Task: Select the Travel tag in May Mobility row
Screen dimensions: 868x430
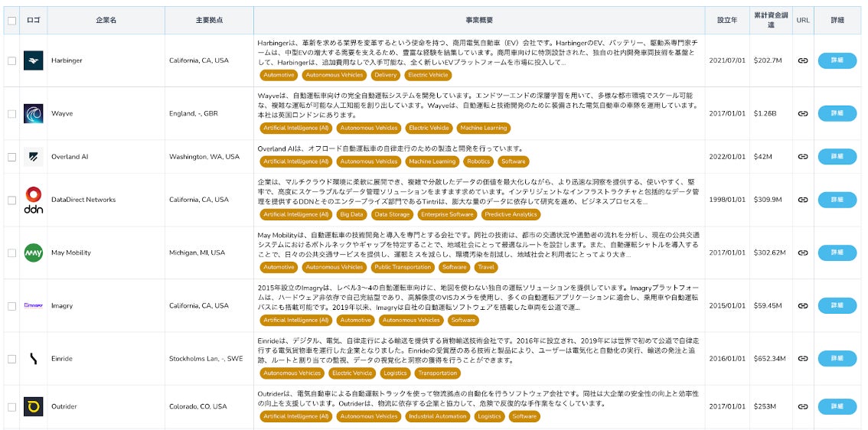Action: (486, 267)
